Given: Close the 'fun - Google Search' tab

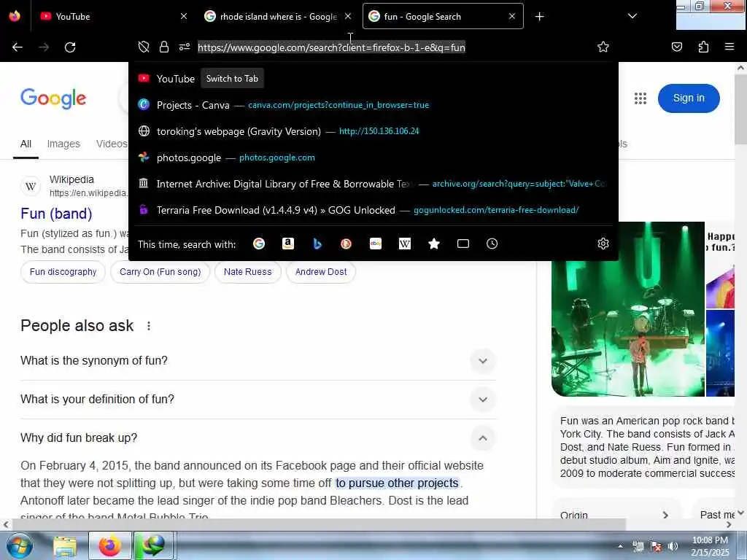Looking at the screenshot, I should [x=512, y=16].
